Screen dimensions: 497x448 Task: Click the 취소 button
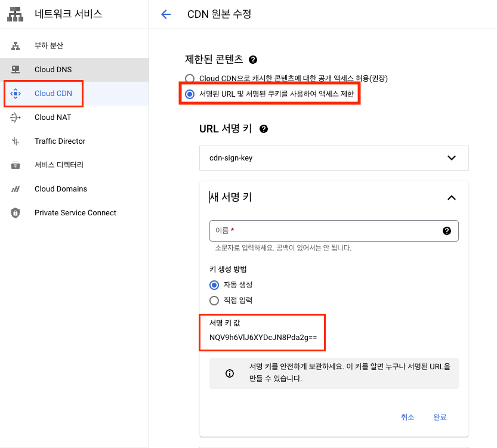click(408, 417)
